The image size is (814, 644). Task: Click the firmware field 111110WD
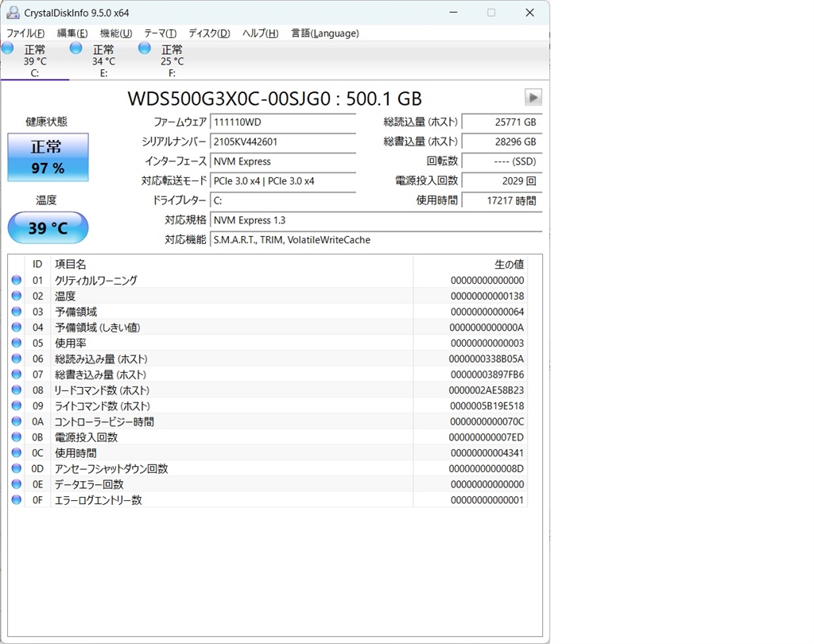pos(283,122)
